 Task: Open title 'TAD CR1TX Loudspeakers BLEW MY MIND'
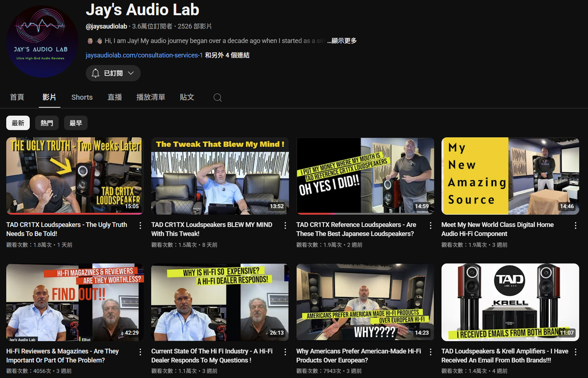click(212, 229)
